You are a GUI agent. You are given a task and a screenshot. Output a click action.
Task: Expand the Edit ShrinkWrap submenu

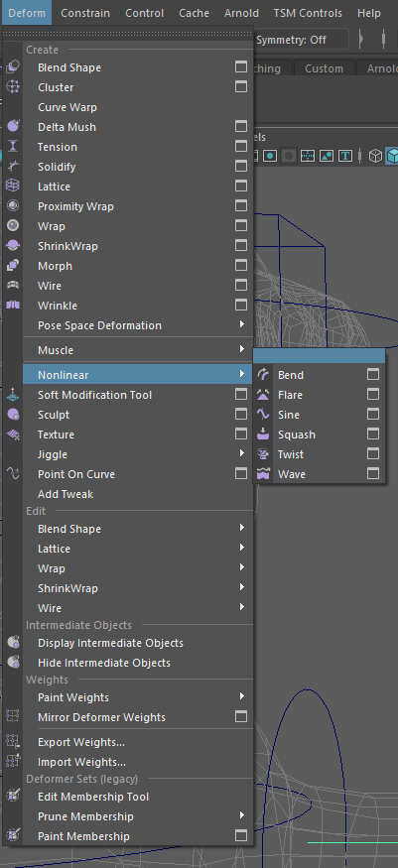242,588
